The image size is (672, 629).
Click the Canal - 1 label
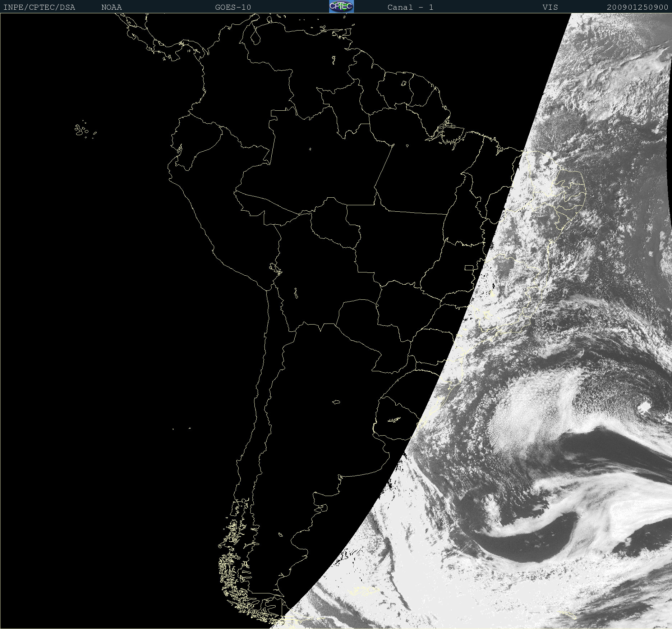point(410,8)
